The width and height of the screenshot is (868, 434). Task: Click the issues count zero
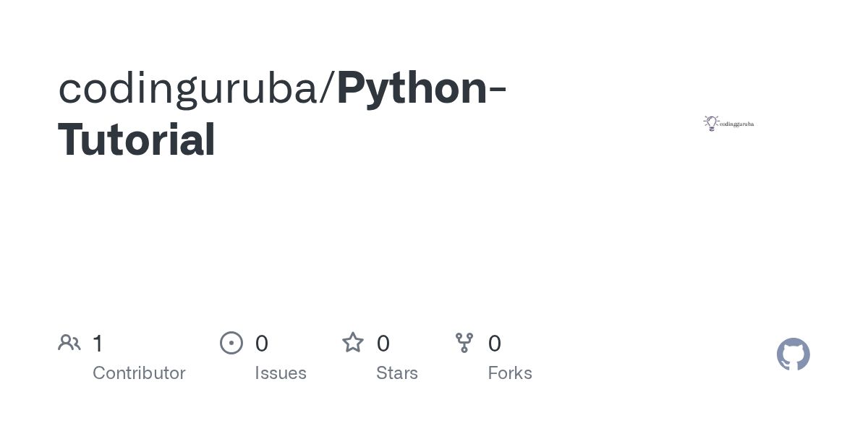click(262, 344)
